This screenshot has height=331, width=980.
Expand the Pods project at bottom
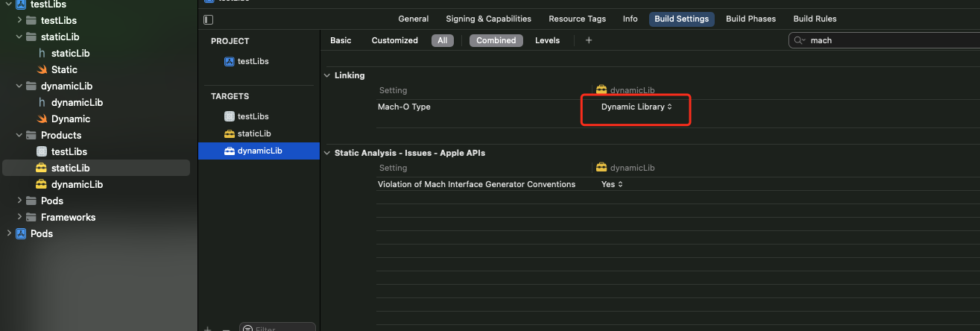(9, 233)
